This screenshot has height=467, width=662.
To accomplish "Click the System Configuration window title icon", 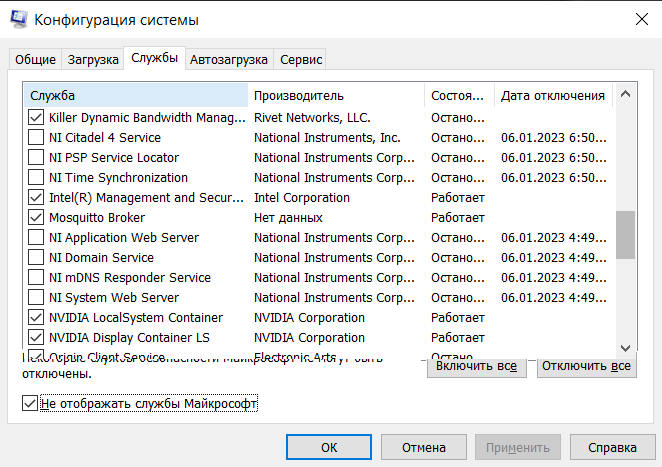I will (x=18, y=20).
